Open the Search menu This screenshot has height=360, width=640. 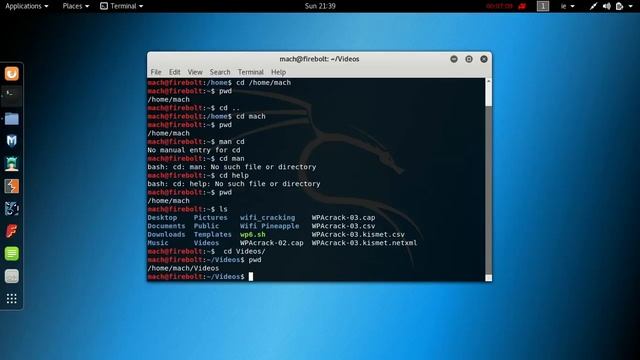click(220, 72)
